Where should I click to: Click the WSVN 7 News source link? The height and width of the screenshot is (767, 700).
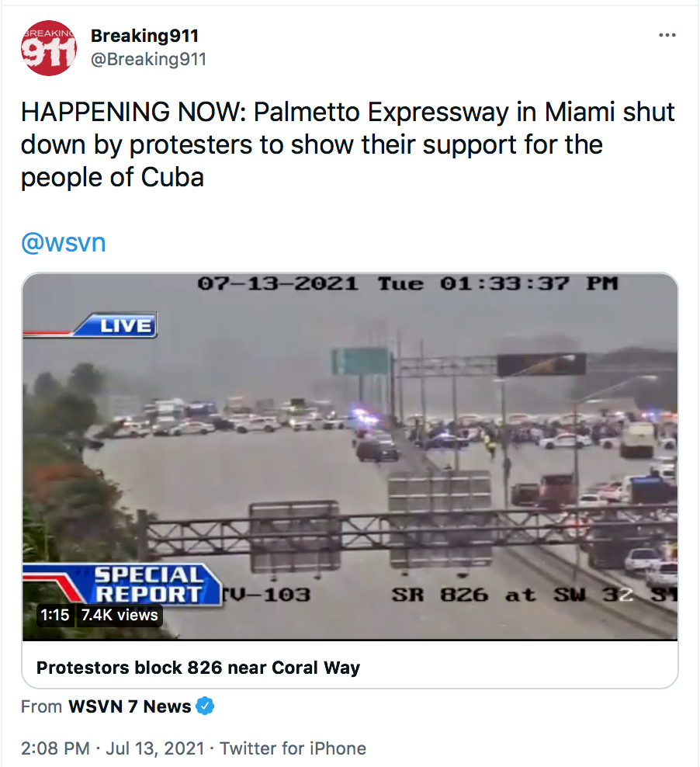[x=130, y=706]
